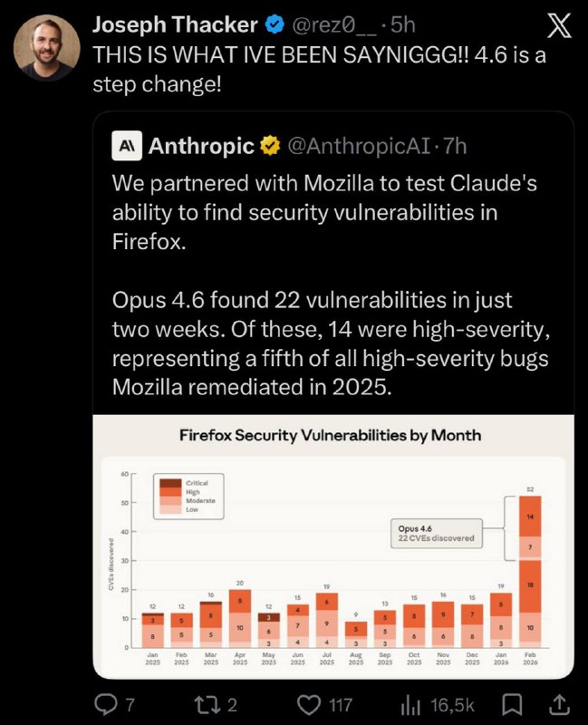Click the X logo icon
Image resolution: width=588 pixels, height=725 pixels.
point(561,26)
